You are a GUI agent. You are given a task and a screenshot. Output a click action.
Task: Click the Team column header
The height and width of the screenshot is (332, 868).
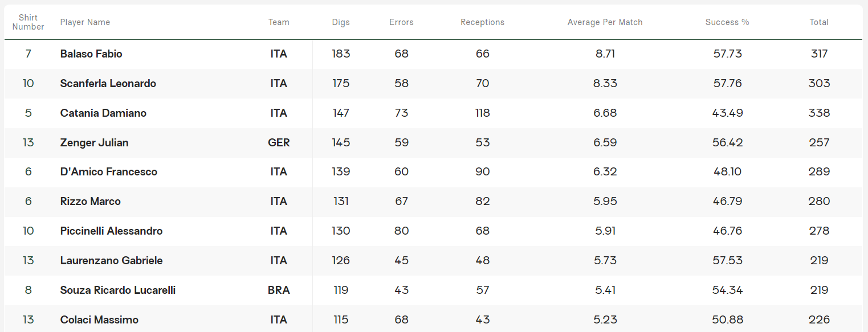coord(279,22)
